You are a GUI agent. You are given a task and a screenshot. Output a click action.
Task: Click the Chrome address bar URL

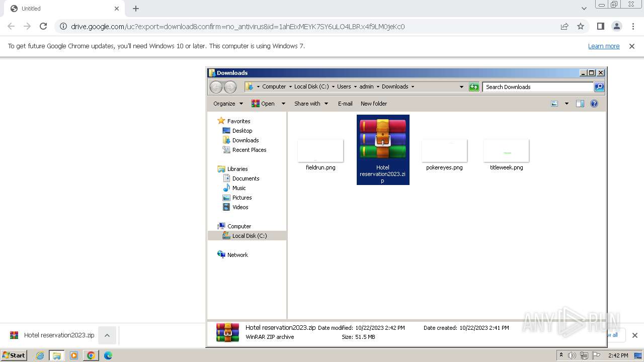[x=237, y=26]
